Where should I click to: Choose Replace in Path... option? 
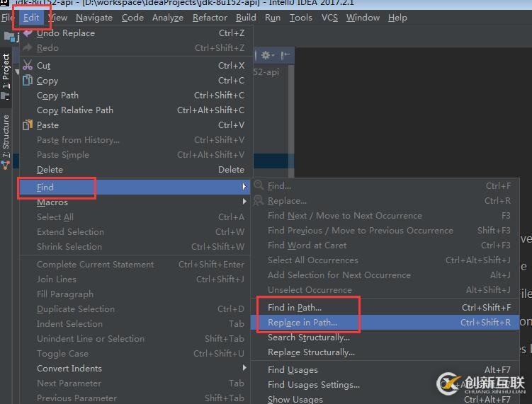(x=385, y=323)
